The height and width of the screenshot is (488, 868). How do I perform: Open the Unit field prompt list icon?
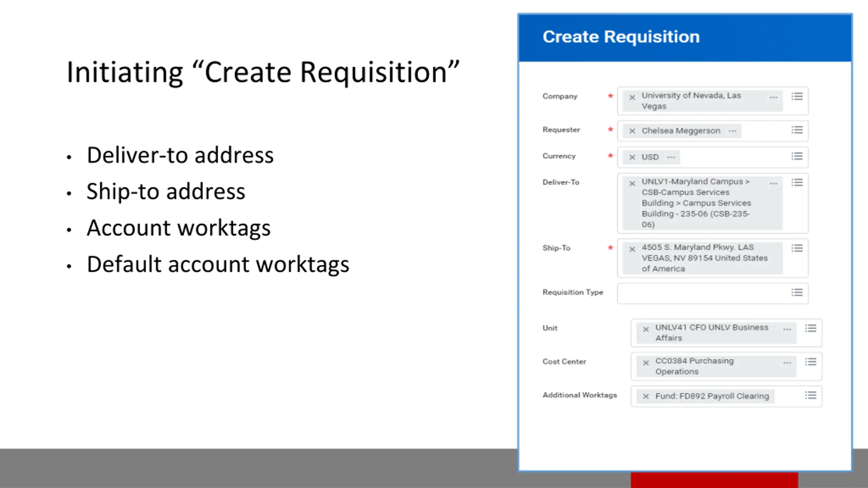(810, 328)
